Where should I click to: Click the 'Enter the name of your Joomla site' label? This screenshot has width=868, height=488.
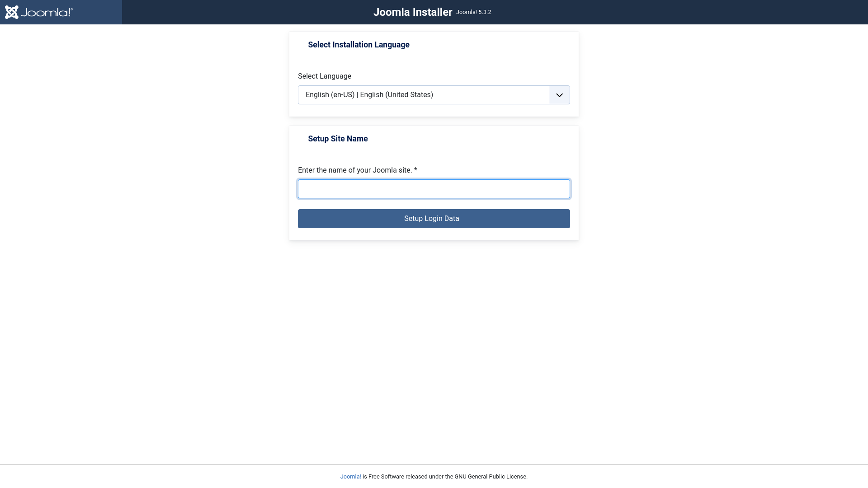[357, 170]
